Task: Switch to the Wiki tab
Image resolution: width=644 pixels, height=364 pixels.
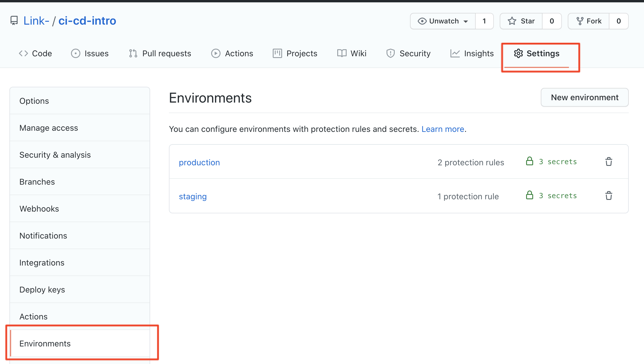Action: (352, 53)
